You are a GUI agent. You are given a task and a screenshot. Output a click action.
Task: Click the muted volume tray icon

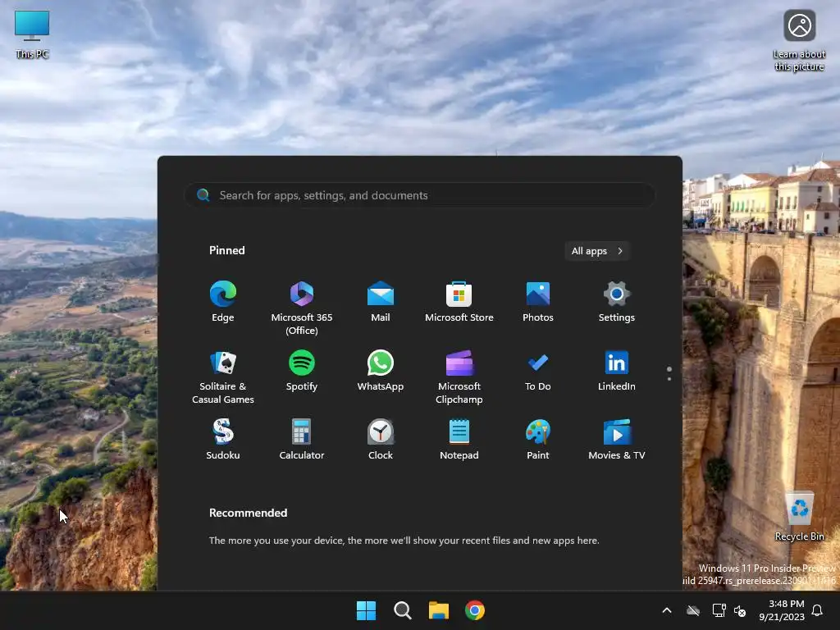click(740, 610)
